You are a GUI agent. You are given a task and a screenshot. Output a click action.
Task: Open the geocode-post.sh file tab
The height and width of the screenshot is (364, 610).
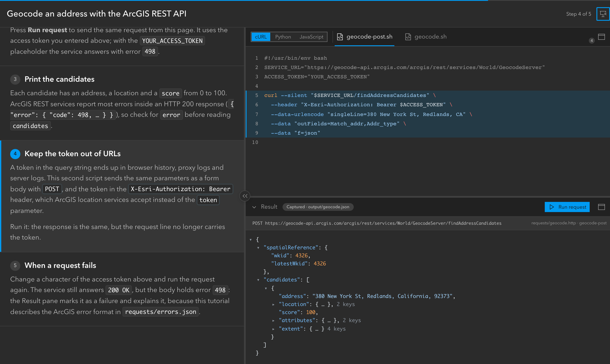[x=365, y=37]
